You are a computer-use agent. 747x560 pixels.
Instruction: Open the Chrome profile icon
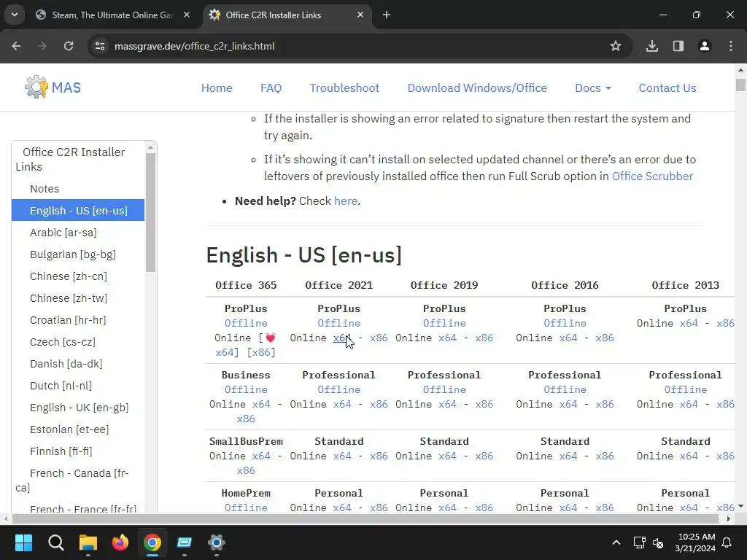pyautogui.click(x=705, y=46)
